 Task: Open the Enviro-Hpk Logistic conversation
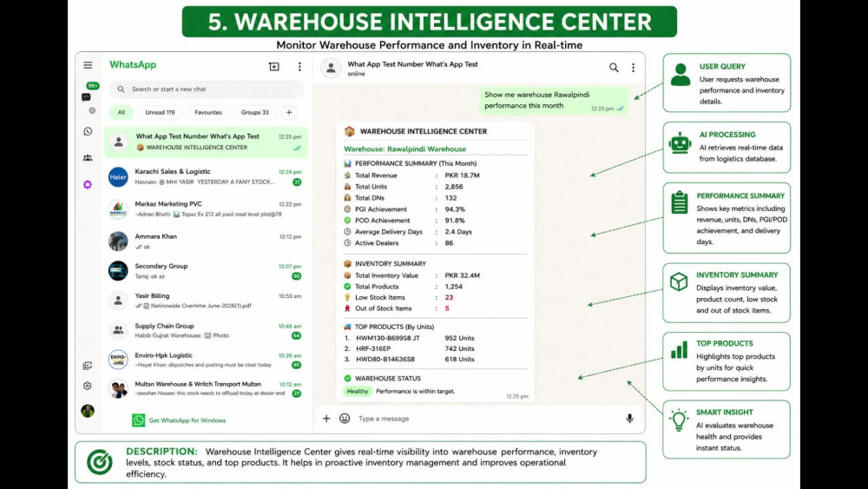(x=206, y=360)
